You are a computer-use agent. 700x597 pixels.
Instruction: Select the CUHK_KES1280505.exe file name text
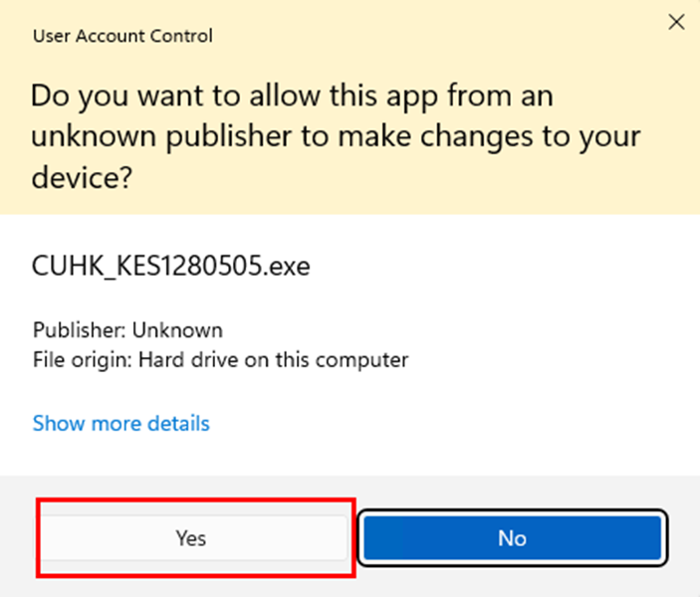coord(171,267)
